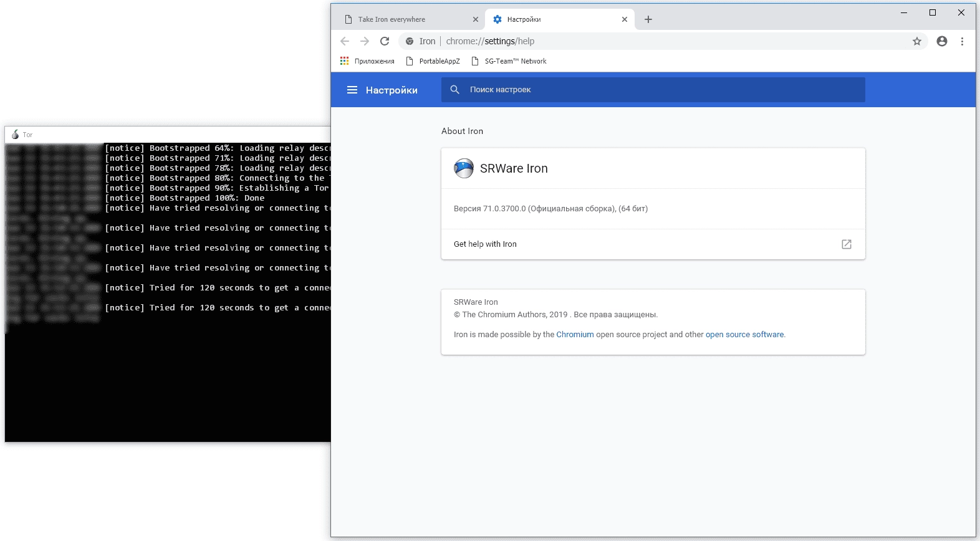The width and height of the screenshot is (980, 541).
Task: Bookmark this page with the star icon
Action: (x=917, y=41)
